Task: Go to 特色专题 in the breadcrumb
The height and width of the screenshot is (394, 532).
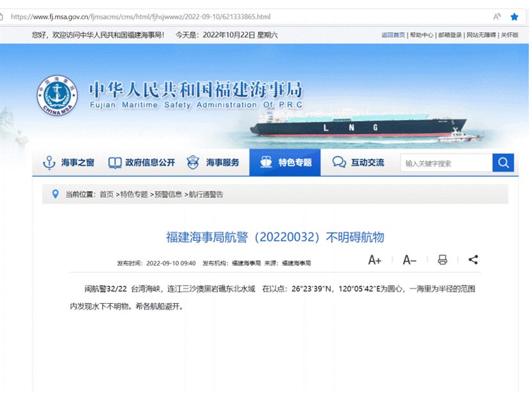Action: pos(134,194)
